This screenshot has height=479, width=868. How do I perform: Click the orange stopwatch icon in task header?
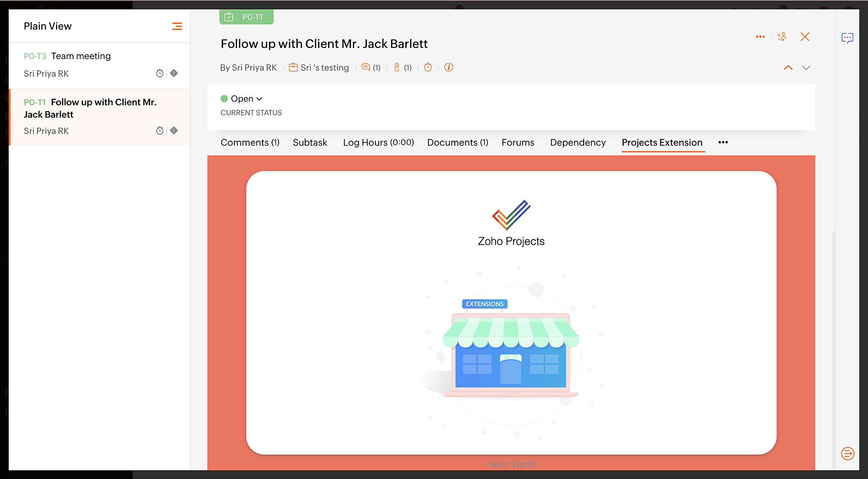[x=428, y=67]
